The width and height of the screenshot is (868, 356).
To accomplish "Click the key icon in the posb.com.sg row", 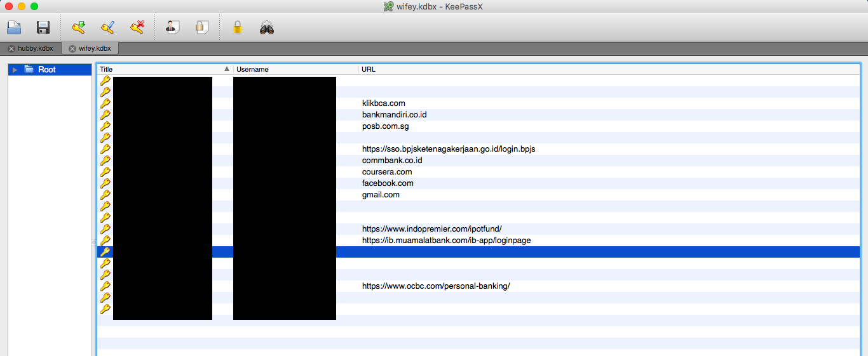I will point(105,126).
